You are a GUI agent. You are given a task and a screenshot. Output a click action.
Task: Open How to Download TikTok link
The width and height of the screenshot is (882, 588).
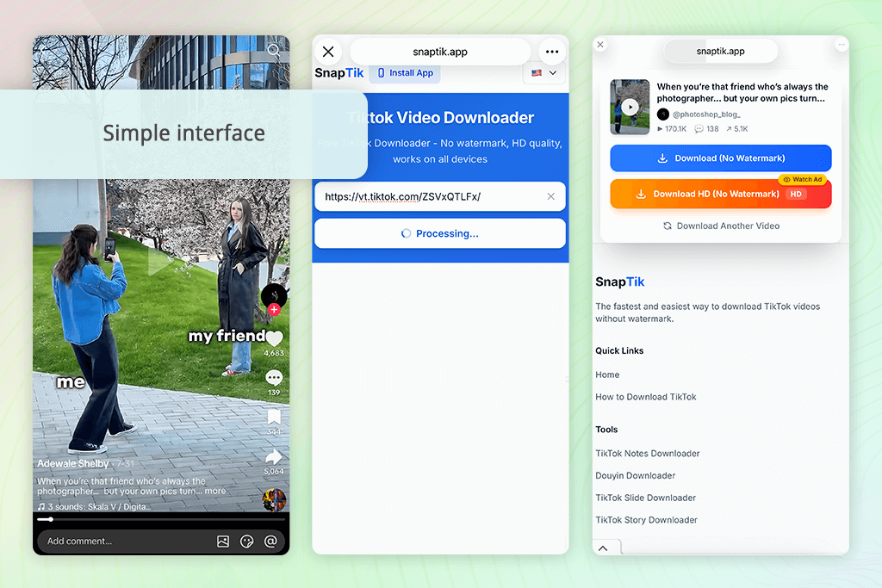(646, 397)
